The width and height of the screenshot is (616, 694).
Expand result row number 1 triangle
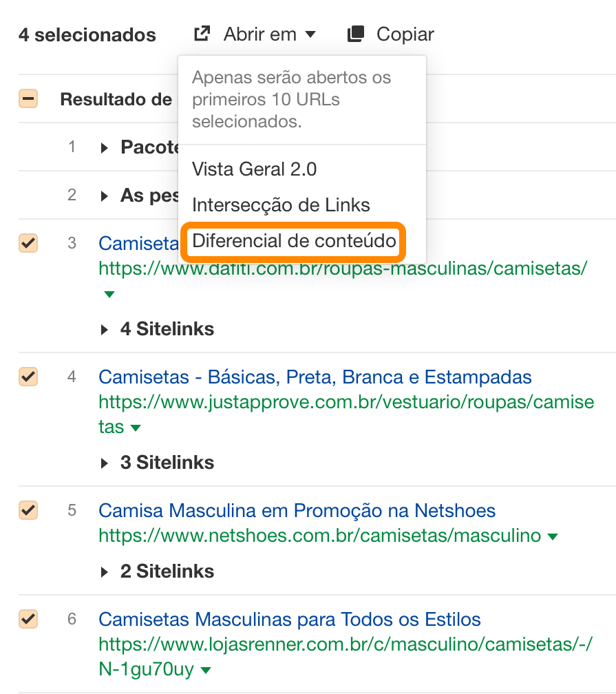tap(105, 147)
